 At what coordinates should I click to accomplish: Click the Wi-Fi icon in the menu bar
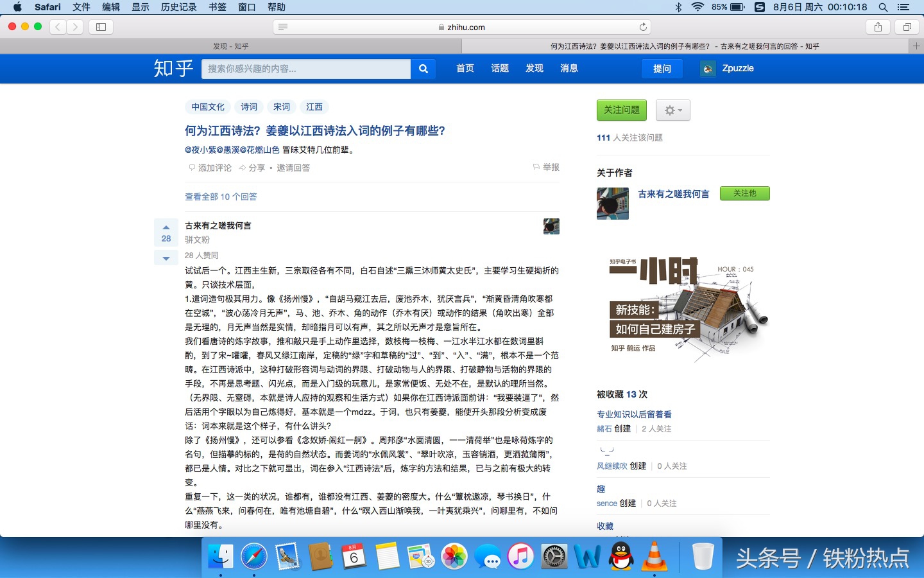click(697, 7)
